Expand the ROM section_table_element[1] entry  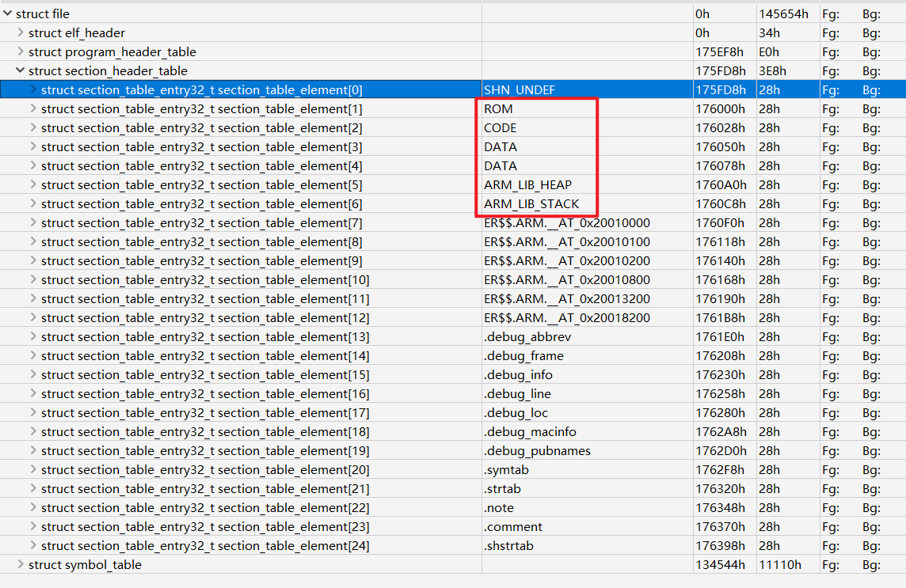[x=33, y=108]
